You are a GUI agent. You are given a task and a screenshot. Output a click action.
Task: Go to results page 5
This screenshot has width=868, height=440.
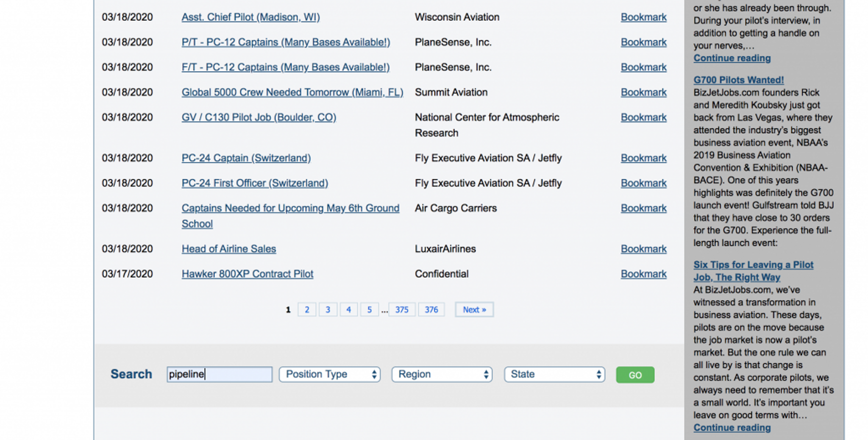(370, 309)
